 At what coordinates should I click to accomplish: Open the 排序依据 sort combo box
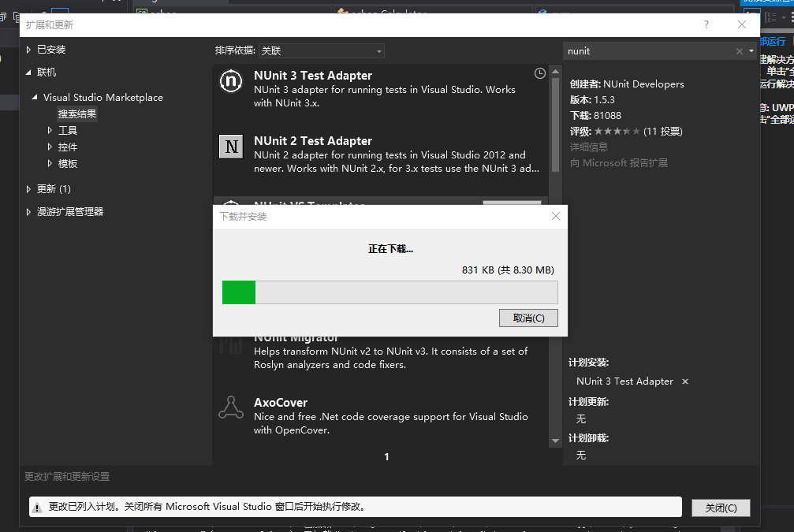(321, 50)
